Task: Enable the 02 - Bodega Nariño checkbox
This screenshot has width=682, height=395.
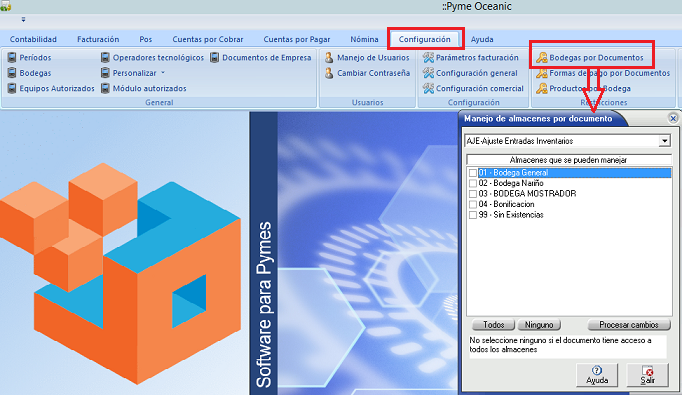Action: (x=473, y=183)
